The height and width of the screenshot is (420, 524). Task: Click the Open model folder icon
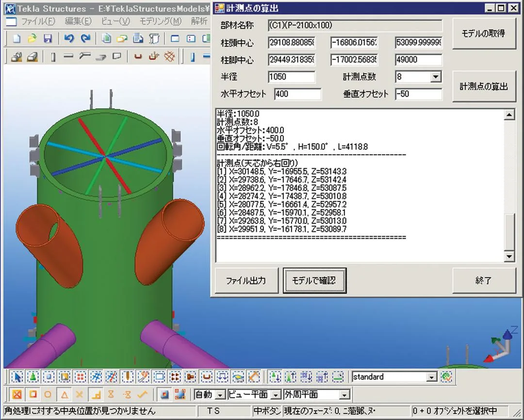[32, 39]
